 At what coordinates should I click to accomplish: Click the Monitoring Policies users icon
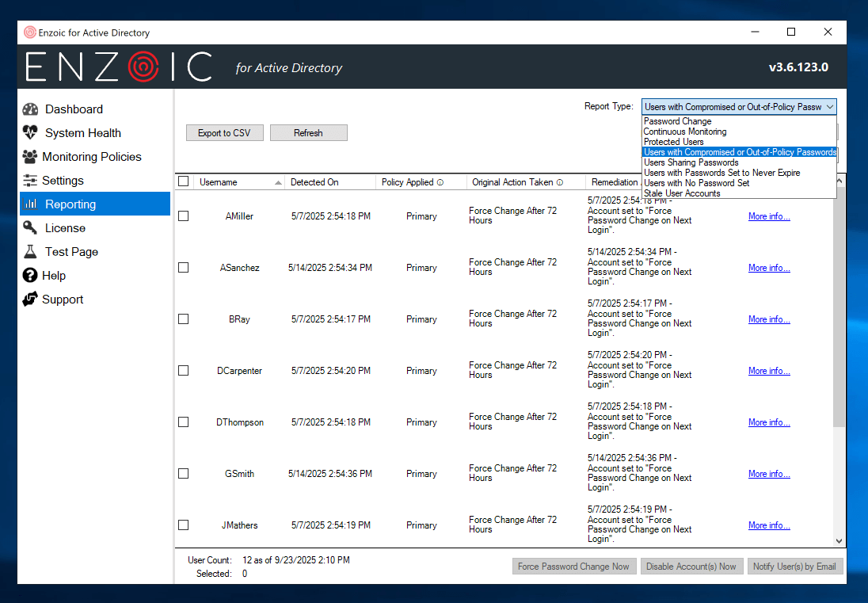29,157
